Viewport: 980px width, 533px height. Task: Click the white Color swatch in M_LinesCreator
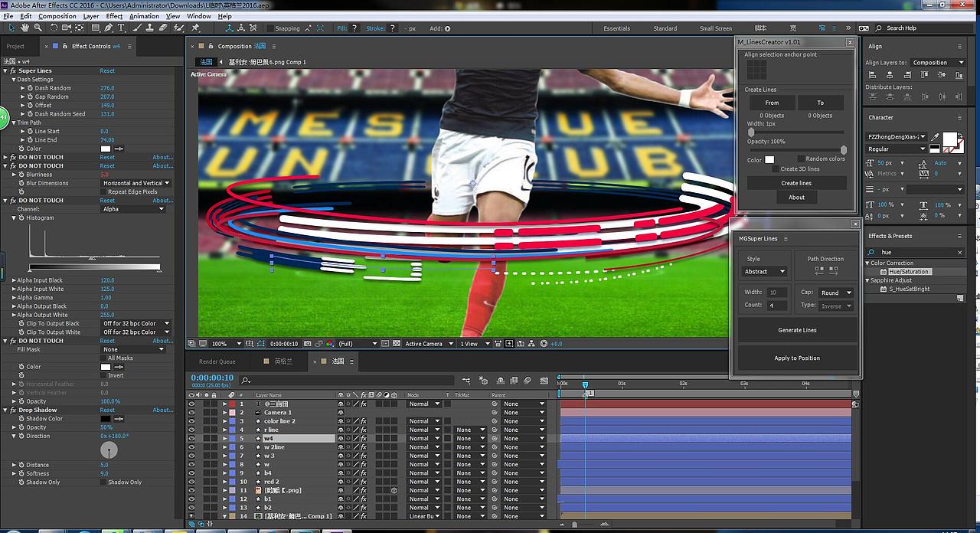click(x=769, y=159)
